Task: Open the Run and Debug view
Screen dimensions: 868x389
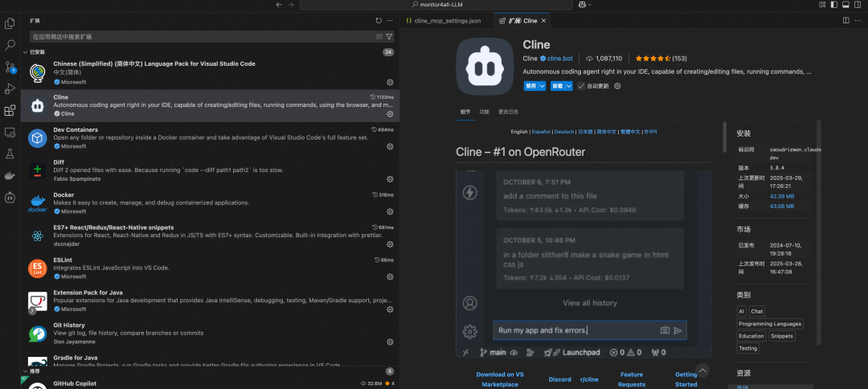Action: (x=10, y=89)
